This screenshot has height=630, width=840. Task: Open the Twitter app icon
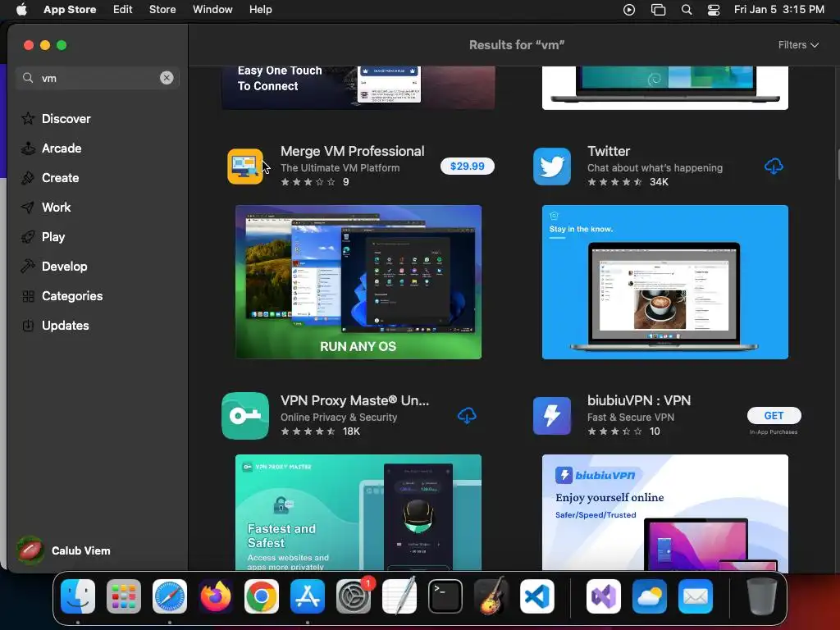(x=552, y=166)
